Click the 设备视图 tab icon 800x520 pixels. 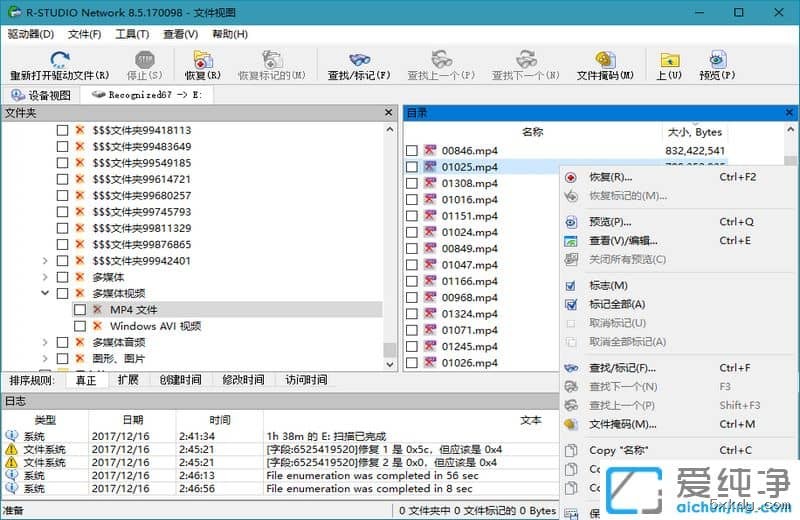(x=17, y=95)
